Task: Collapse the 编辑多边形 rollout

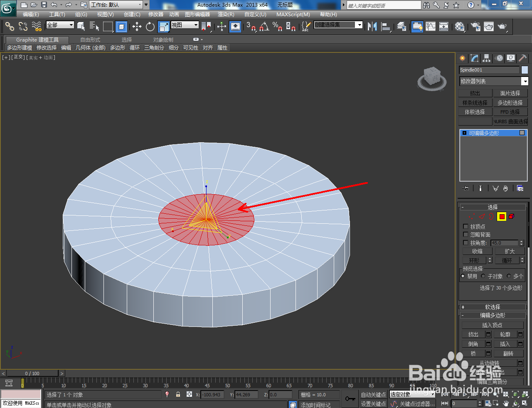Action: [493, 315]
